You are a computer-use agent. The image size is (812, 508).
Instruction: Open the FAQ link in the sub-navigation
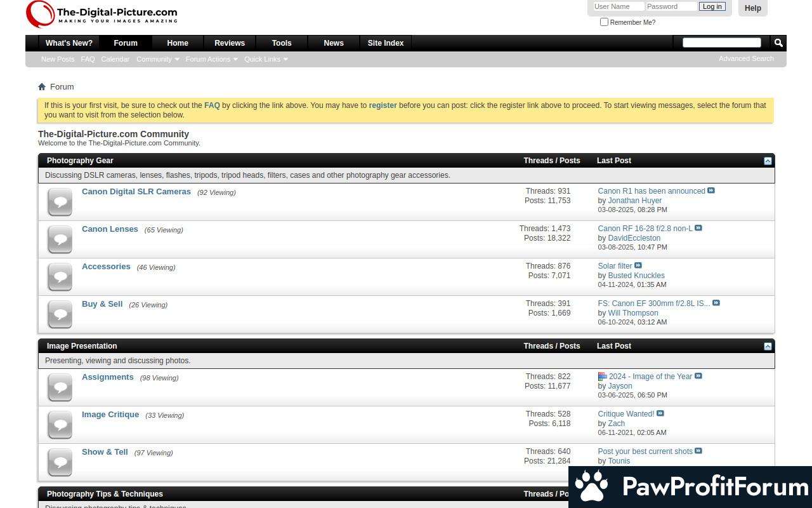(88, 59)
